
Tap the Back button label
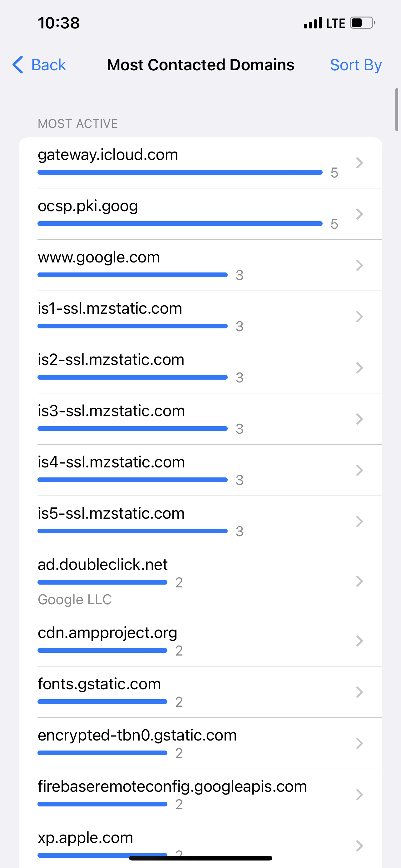[x=48, y=65]
